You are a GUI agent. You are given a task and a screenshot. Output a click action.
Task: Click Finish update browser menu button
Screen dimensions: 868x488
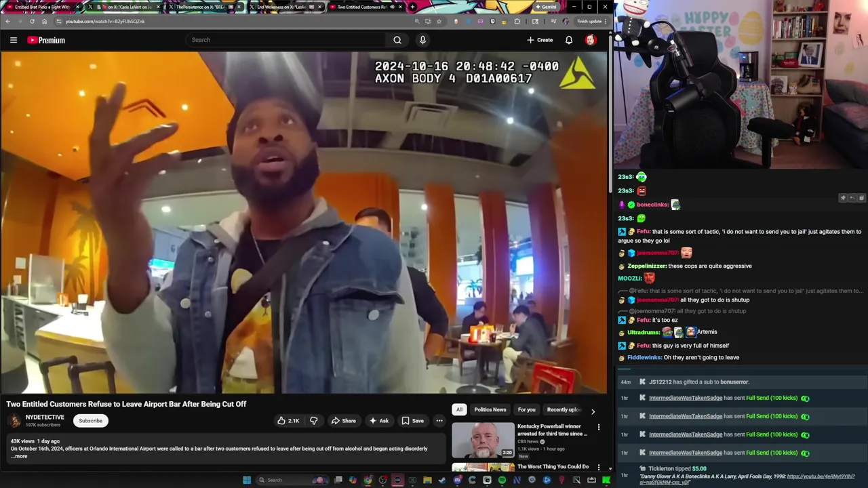[x=592, y=21]
